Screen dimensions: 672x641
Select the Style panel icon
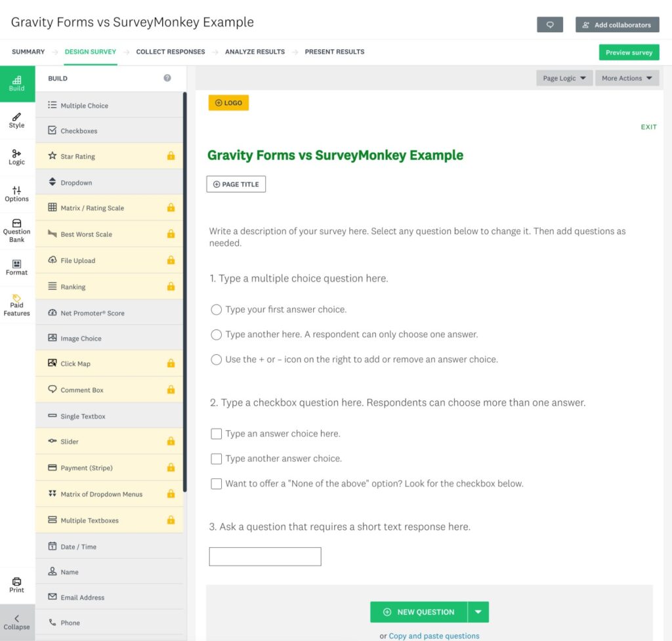coord(16,119)
